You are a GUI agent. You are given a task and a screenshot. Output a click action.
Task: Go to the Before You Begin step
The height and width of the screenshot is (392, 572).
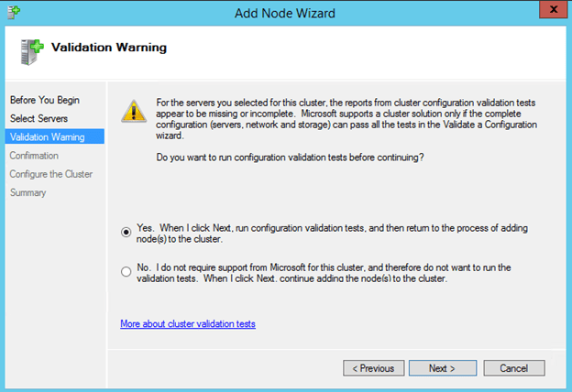[x=42, y=100]
